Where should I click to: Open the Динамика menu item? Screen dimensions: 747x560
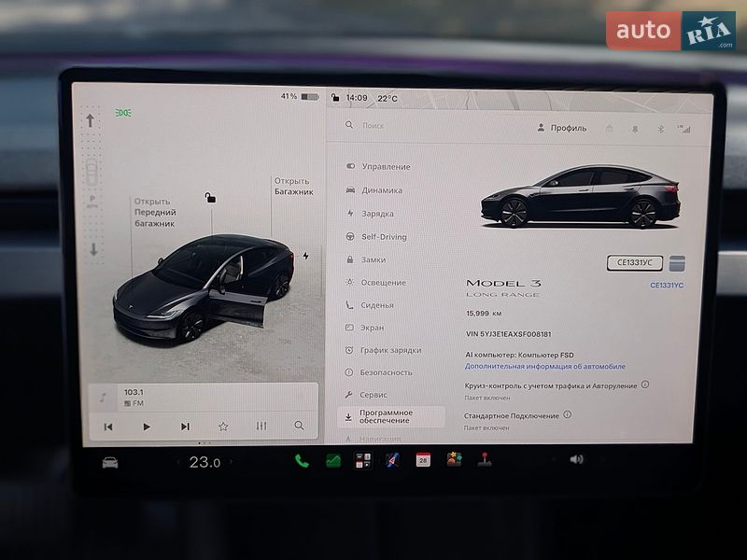tap(374, 190)
